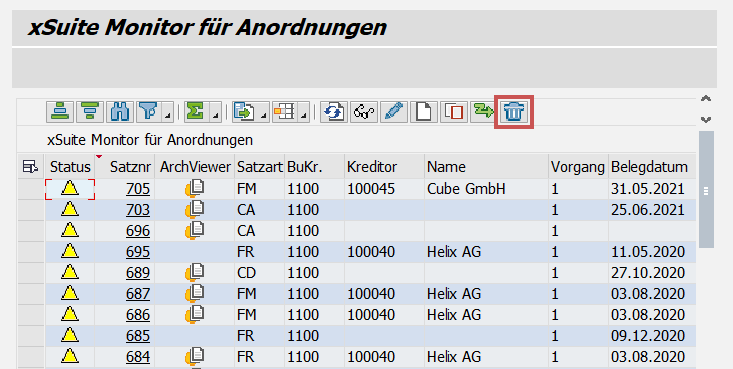The height and width of the screenshot is (369, 733).
Task: Open record number 684 link
Action: [138, 357]
